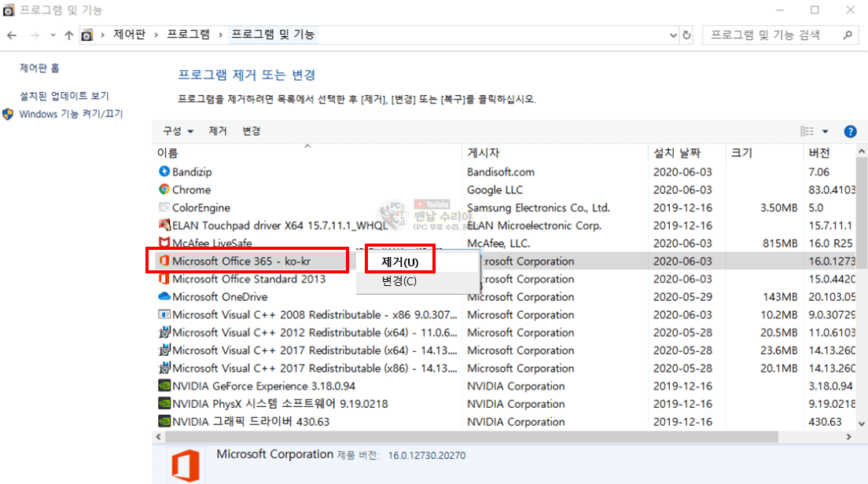Click the 프로그램 및 기능 breadcrumb
Screen dimensions: 868x484
[273, 35]
